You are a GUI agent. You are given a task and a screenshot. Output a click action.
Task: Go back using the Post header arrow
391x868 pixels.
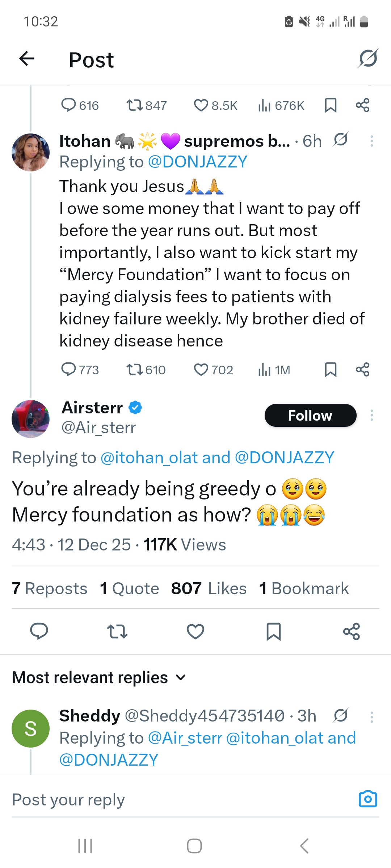pyautogui.click(x=27, y=59)
